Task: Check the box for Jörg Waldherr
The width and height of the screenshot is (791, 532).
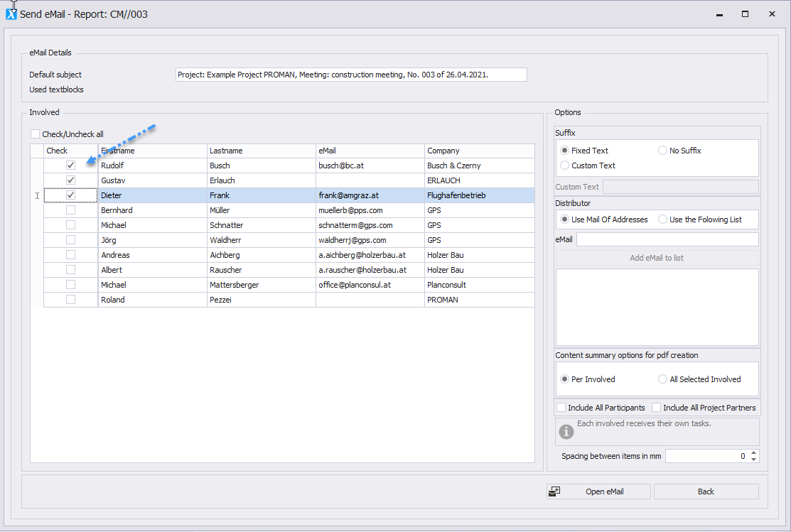Action: click(70, 240)
